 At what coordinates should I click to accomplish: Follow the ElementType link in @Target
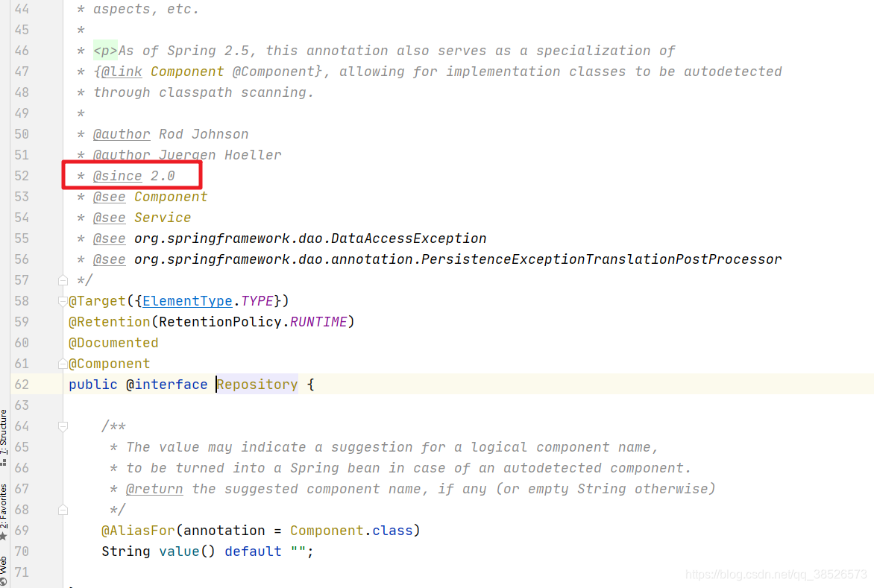[x=187, y=301]
